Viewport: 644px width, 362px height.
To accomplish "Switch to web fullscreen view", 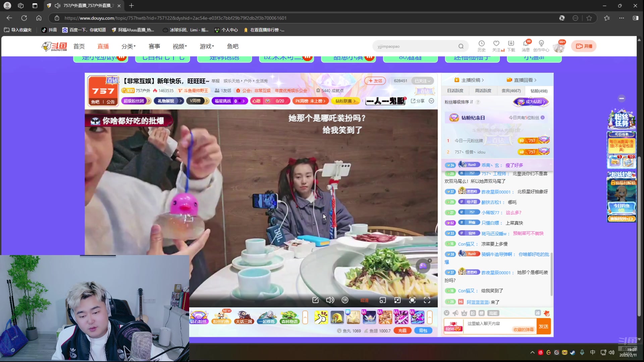I will [412, 300].
